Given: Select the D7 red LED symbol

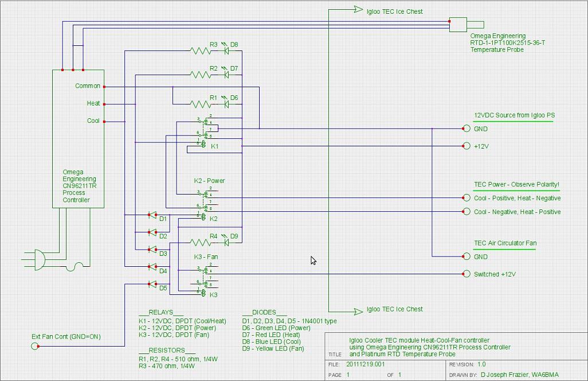Looking at the screenshot, I should pos(227,75).
